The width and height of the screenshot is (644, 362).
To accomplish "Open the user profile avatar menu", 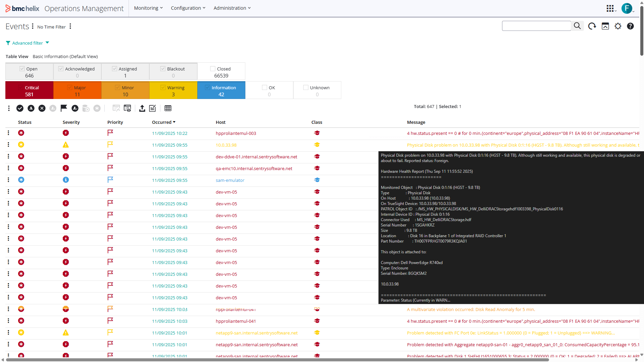I will [x=627, y=8].
